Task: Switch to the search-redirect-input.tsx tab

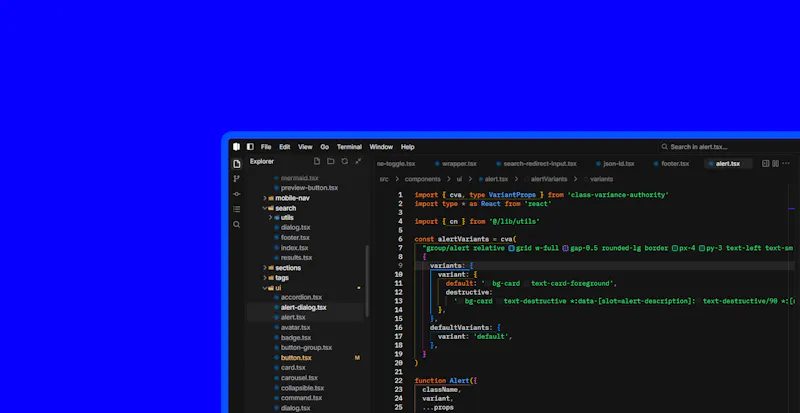Action: [536, 164]
